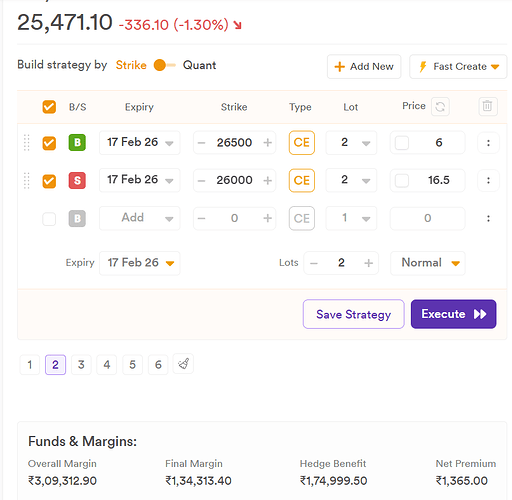Switch to strategy tab 5
Screen dimensions: 512x500
pos(132,364)
